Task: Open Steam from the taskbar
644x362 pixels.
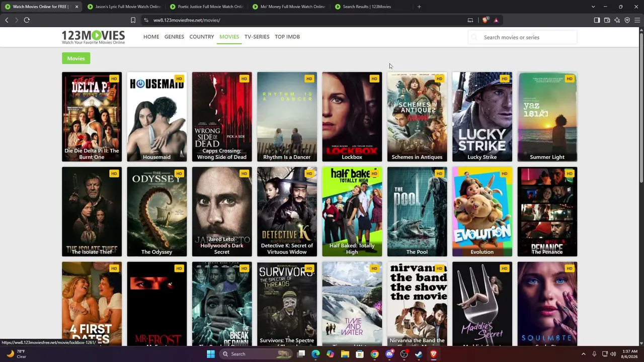Action: (419, 354)
